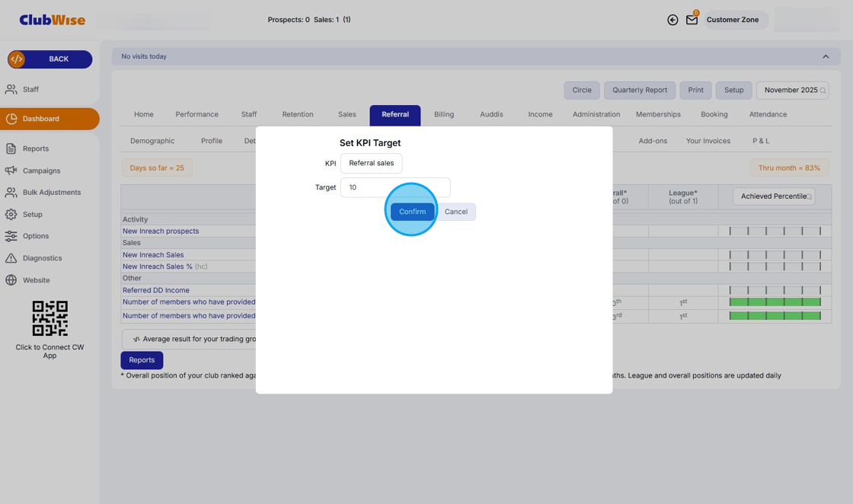This screenshot has width=853, height=504.
Task: Open the Referred DD Income link
Action: [155, 290]
